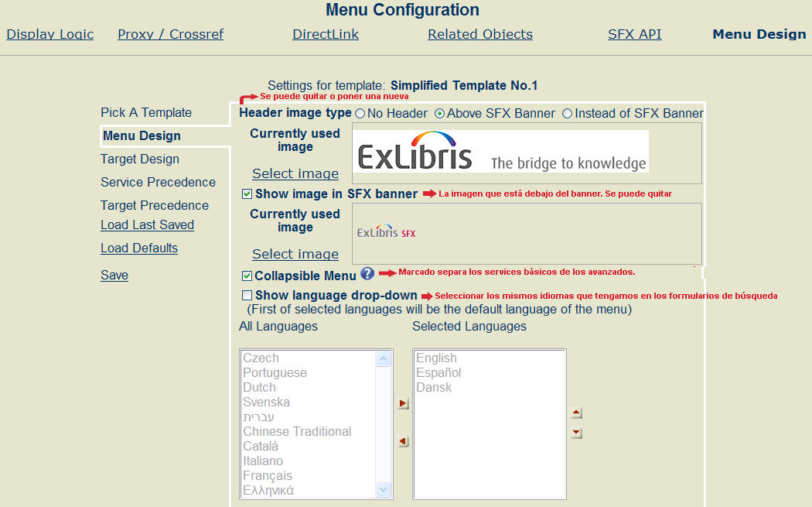Open the Display Logic tab

coord(50,34)
